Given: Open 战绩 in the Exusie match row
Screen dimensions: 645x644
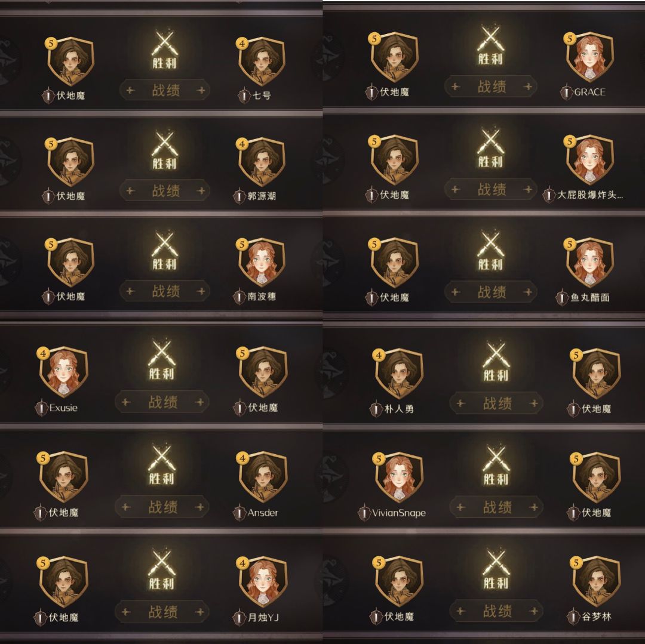Looking at the screenshot, I should tap(162, 402).
